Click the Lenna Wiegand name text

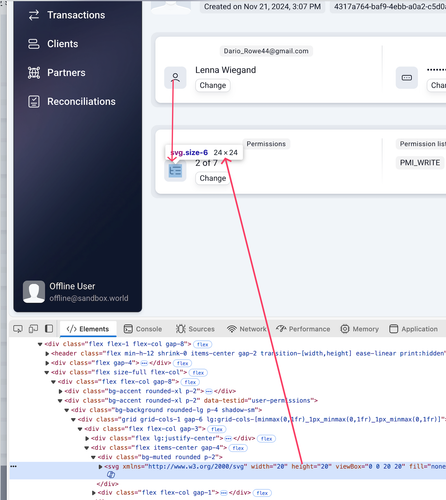(226, 70)
